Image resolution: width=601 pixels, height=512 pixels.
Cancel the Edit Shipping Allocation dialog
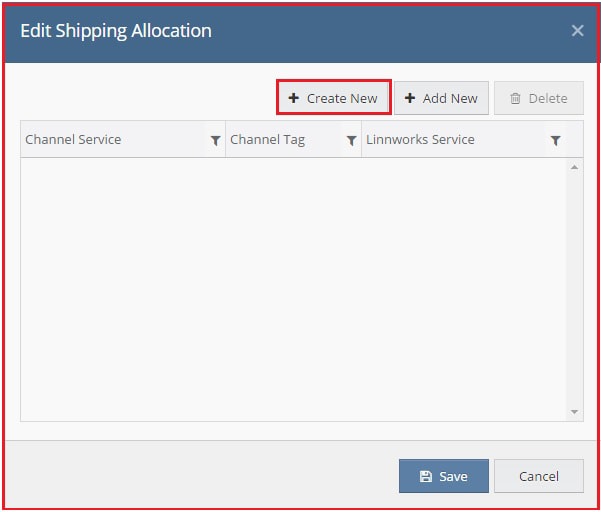539,476
